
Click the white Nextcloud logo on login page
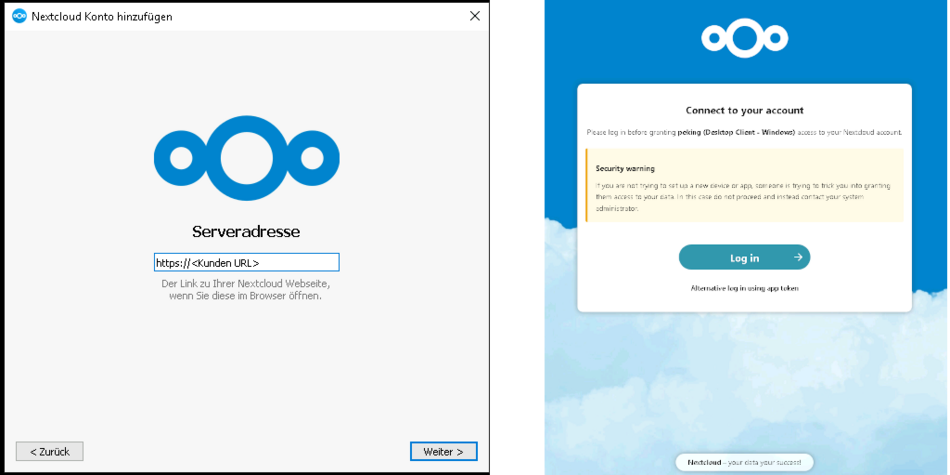pos(745,38)
